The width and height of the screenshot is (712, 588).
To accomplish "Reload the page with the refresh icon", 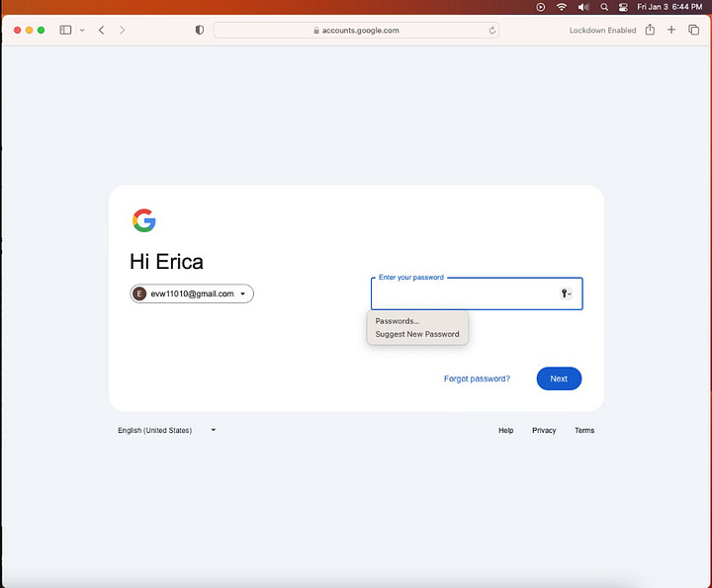I will (x=491, y=31).
